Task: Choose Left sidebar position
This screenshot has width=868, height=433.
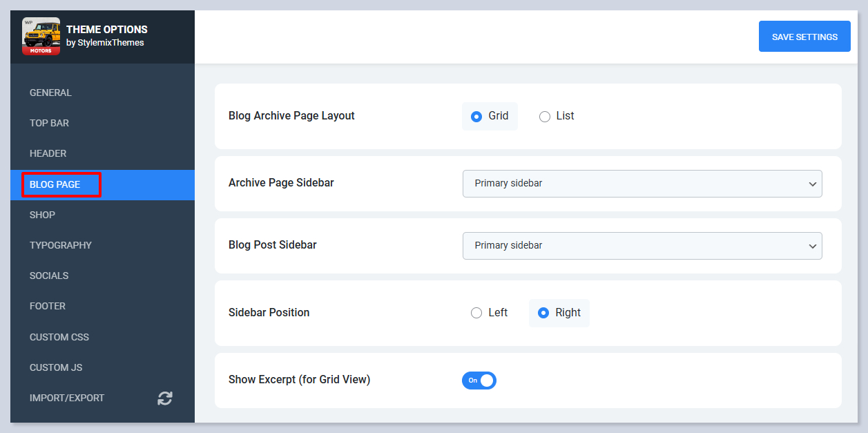Action: [x=476, y=313]
